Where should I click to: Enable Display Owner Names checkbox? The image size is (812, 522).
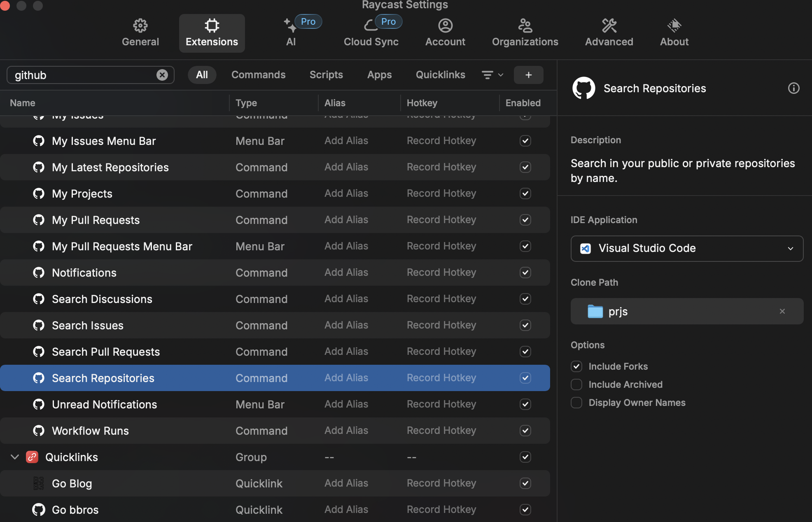[576, 403]
